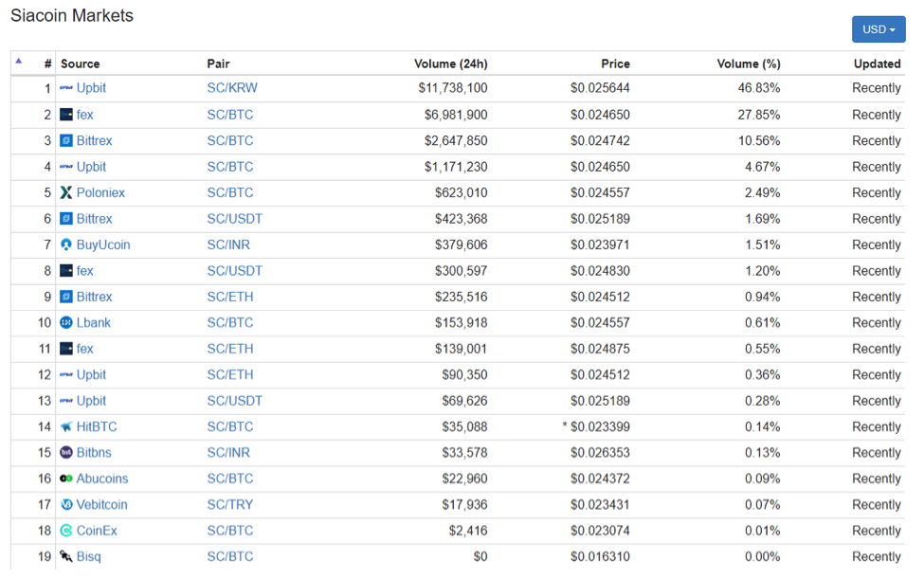Click the Vebitcoin logo icon
Screen dimensions: 924x579
(x=66, y=504)
